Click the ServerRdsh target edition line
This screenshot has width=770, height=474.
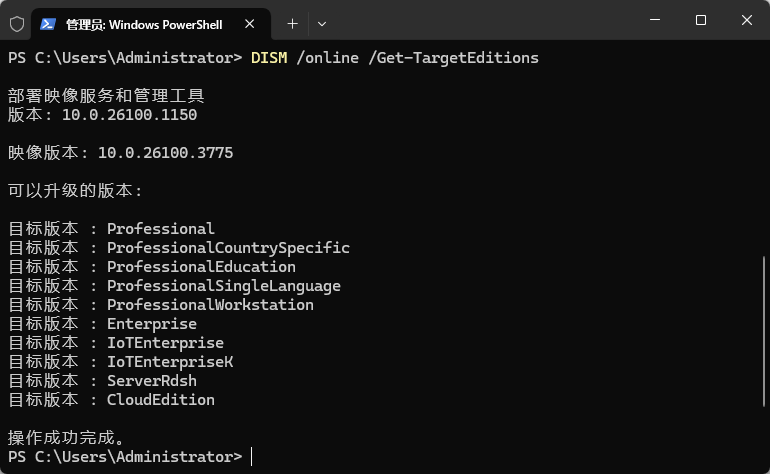tap(152, 381)
